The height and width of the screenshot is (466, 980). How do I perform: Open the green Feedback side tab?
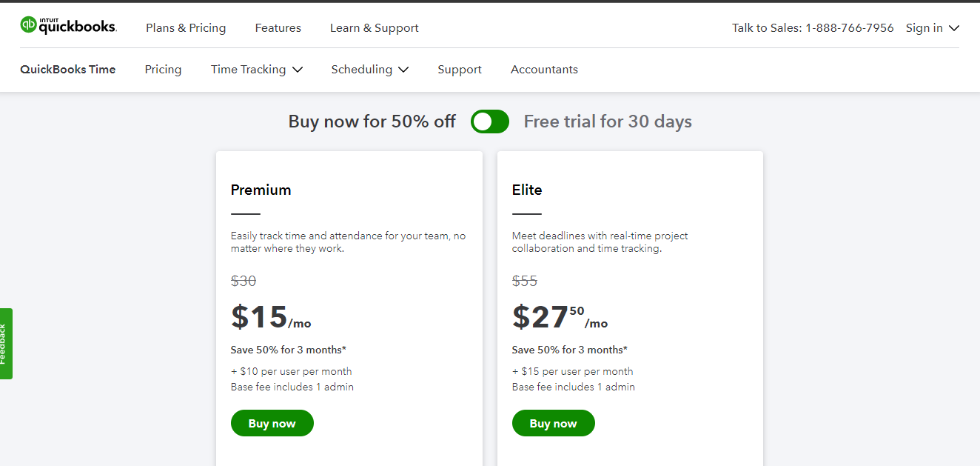(x=6, y=344)
